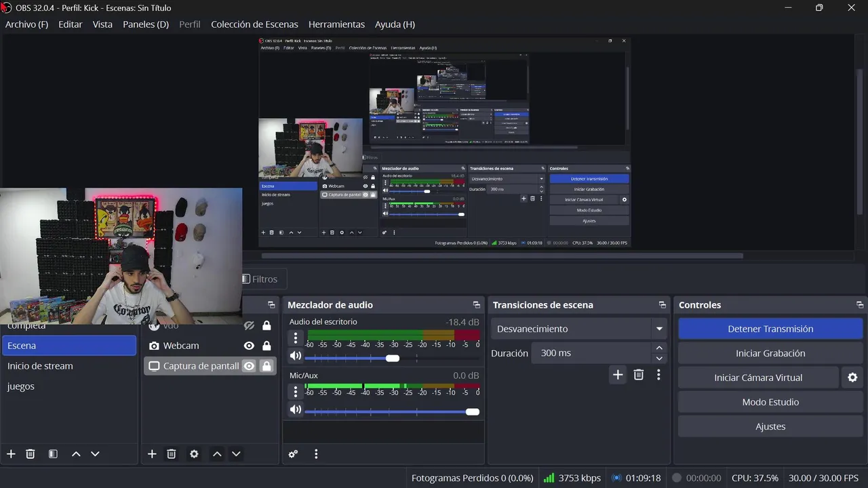Open Mic/Aux options dots

pos(296,391)
